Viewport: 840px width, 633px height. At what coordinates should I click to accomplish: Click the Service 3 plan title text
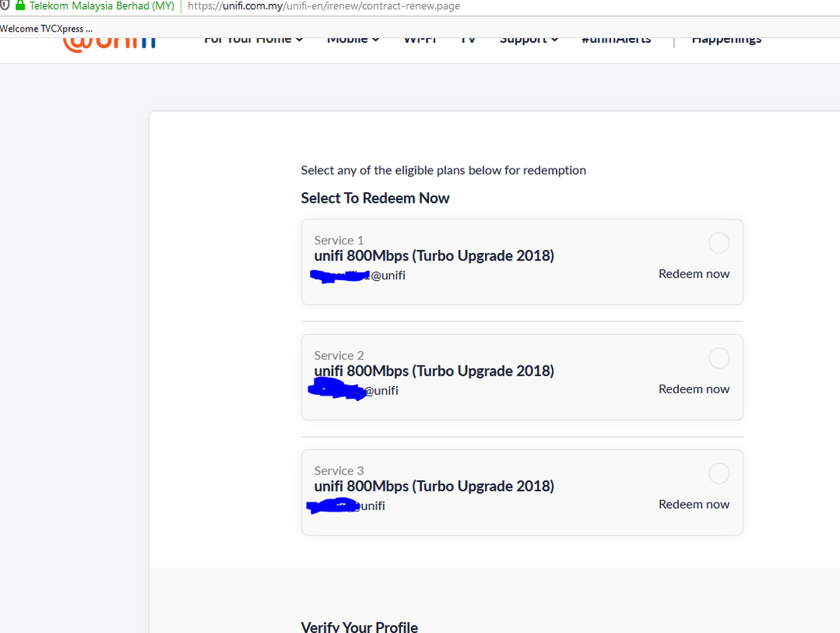click(x=434, y=486)
